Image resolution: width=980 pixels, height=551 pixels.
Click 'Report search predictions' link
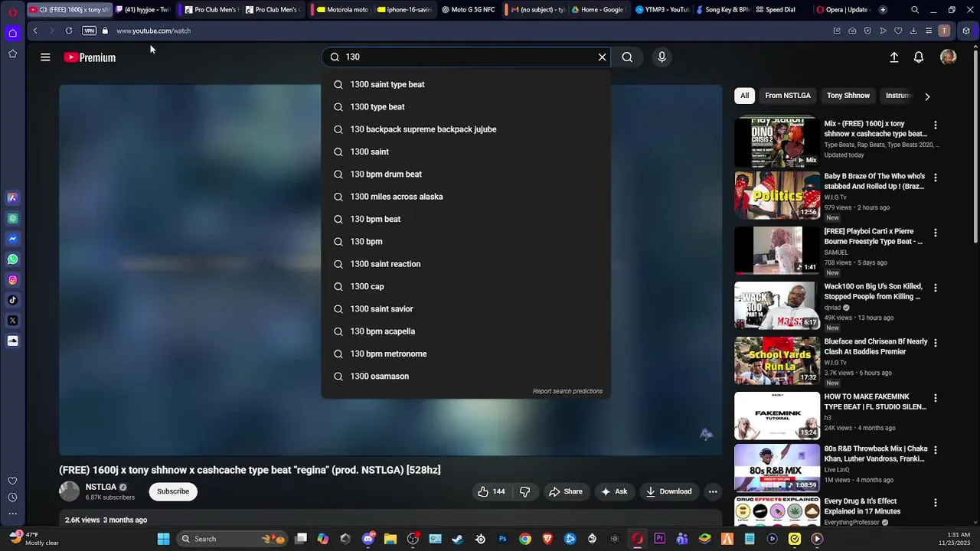click(567, 391)
